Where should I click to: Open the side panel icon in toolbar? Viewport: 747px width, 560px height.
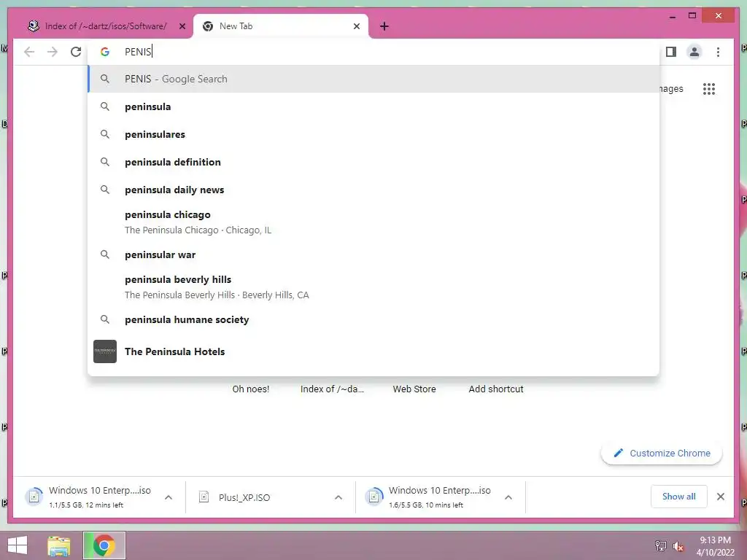tap(671, 52)
